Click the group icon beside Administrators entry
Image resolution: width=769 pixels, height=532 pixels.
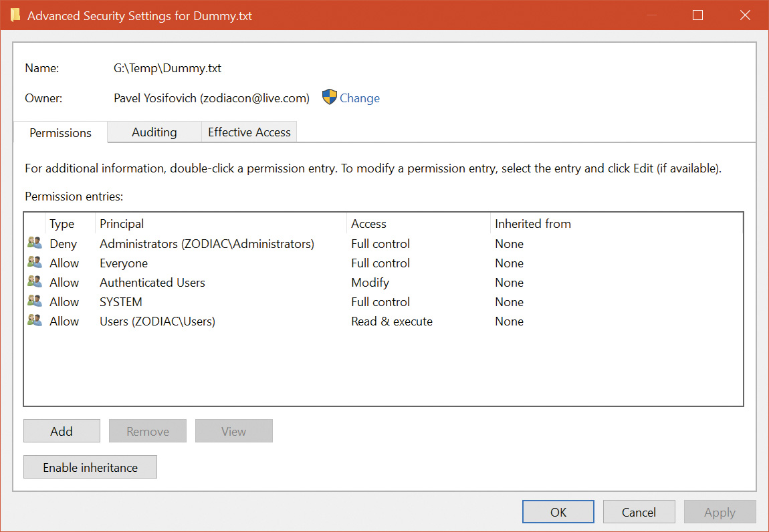tap(35, 243)
